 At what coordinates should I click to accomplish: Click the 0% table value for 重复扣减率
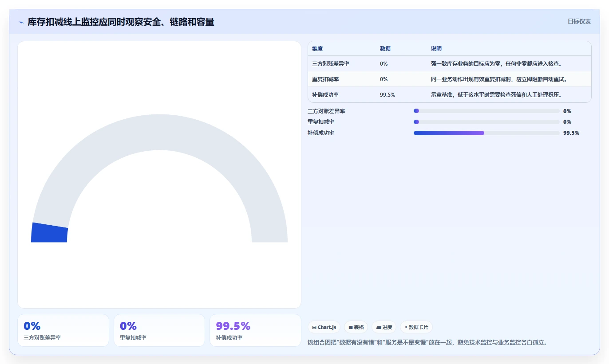384,79
